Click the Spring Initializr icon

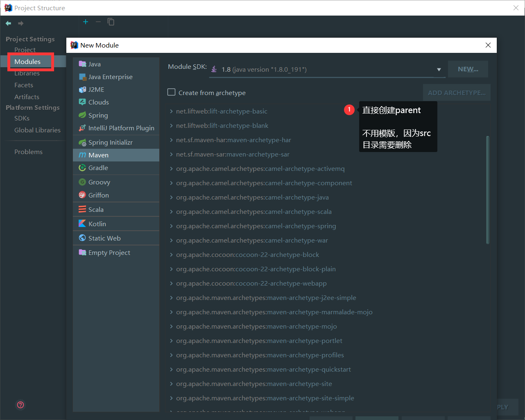(x=82, y=142)
